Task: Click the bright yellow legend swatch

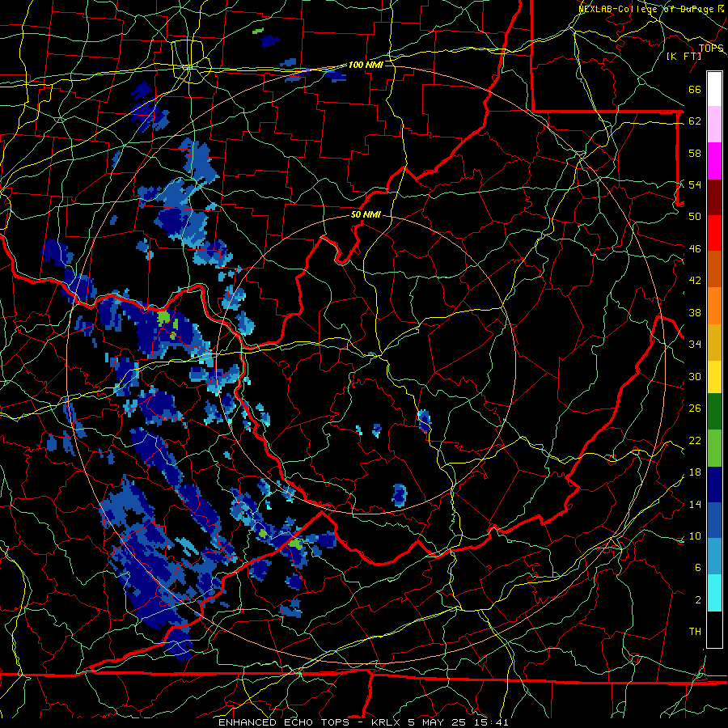Action: point(714,376)
